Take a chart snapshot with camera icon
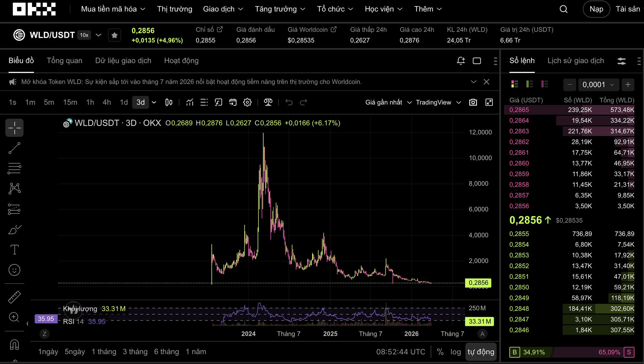 coord(473,102)
